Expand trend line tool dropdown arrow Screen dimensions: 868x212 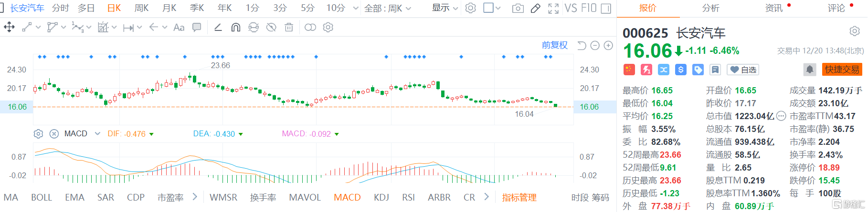(x=38, y=28)
